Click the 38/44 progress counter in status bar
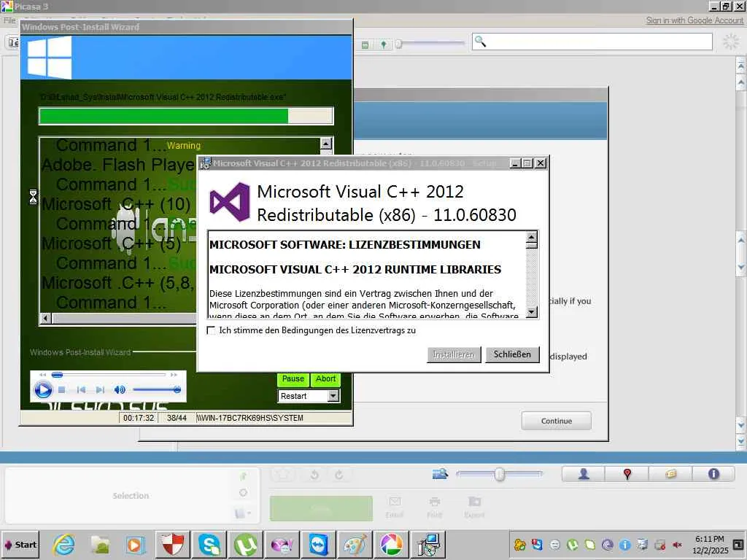This screenshot has width=747, height=560. (177, 418)
